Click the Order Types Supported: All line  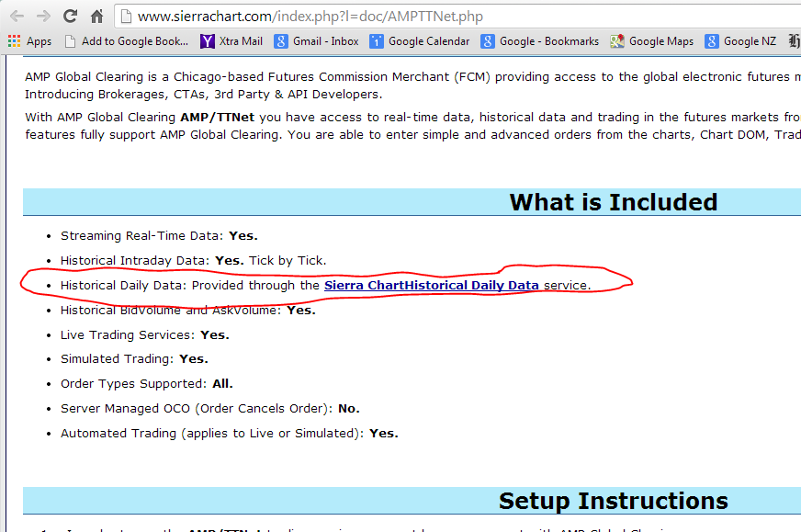pos(147,384)
